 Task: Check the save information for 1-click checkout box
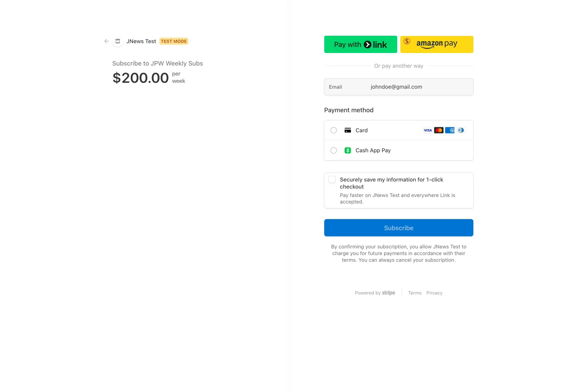coord(332,180)
